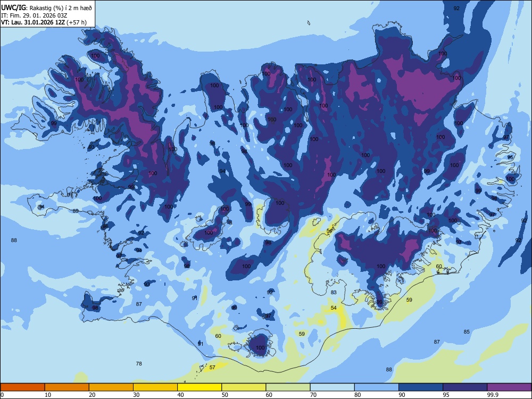Click the humidity value '57' on the map
Viewport: 532px width, 399px height.
pyautogui.click(x=212, y=368)
